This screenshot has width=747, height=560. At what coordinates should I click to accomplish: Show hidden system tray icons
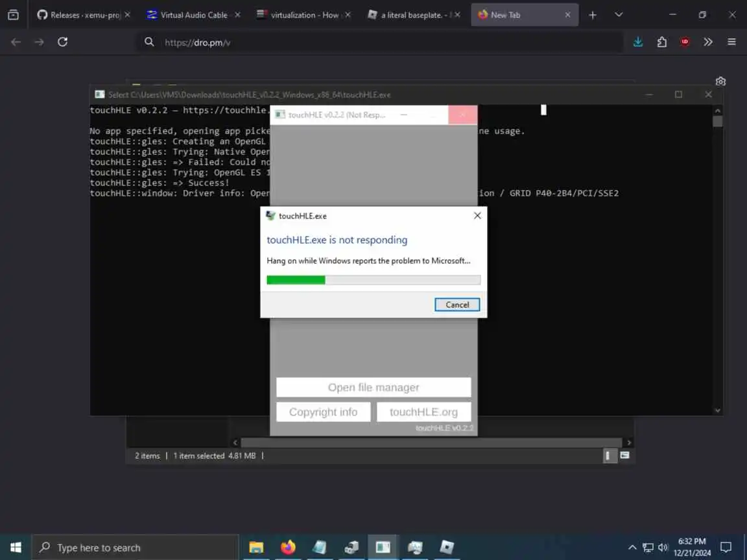(x=632, y=547)
